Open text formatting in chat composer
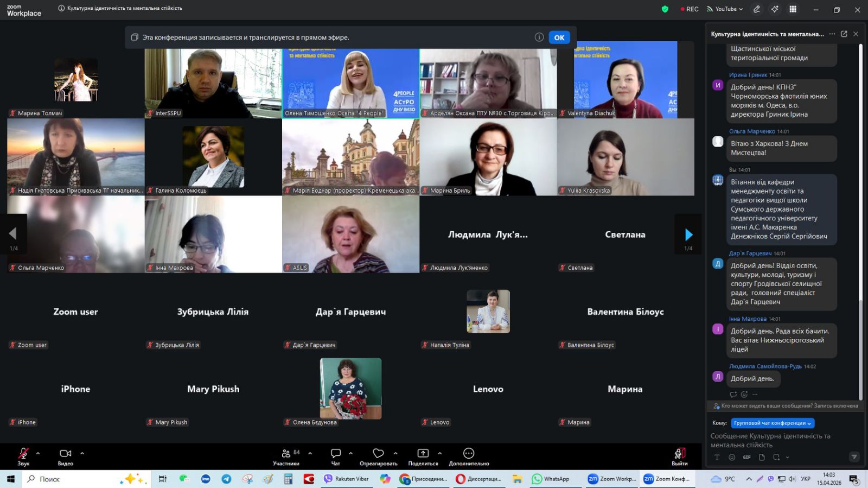The width and height of the screenshot is (868, 488). coord(717,457)
